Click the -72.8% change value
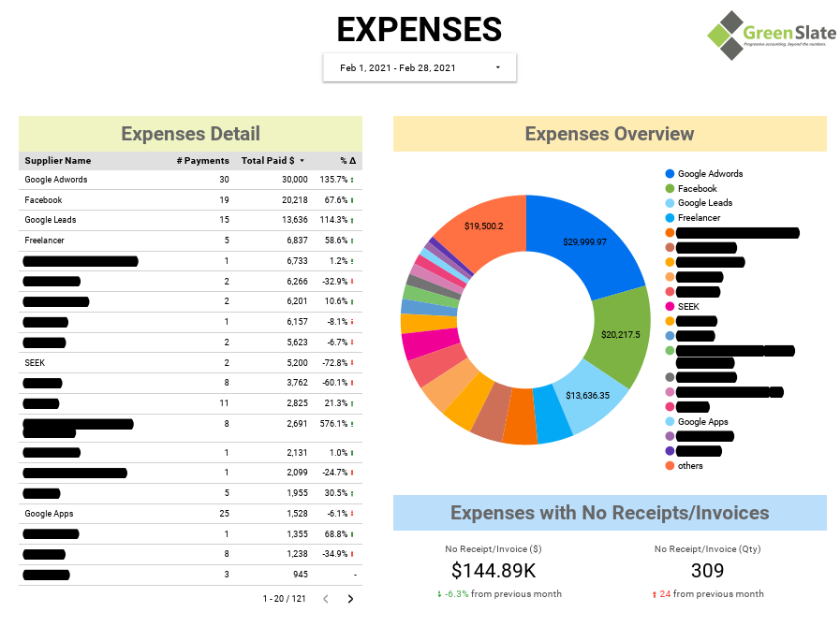 (x=335, y=362)
